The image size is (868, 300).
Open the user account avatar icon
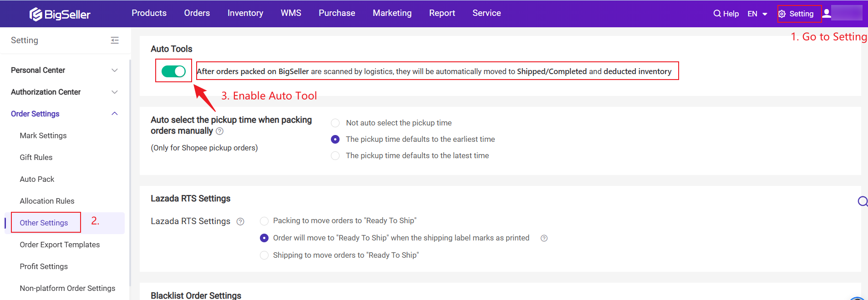pyautogui.click(x=827, y=13)
